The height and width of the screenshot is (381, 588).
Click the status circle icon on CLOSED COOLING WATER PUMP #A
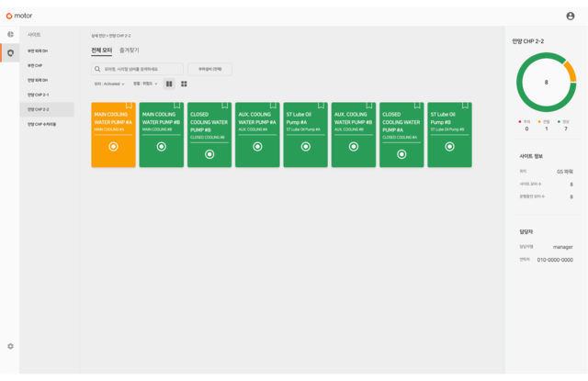click(401, 154)
